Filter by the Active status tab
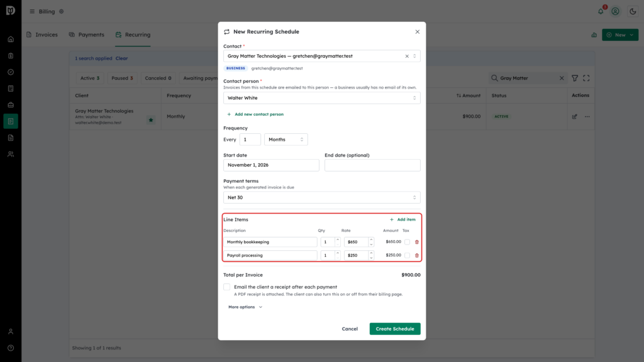This screenshot has width=644, height=362. point(90,78)
